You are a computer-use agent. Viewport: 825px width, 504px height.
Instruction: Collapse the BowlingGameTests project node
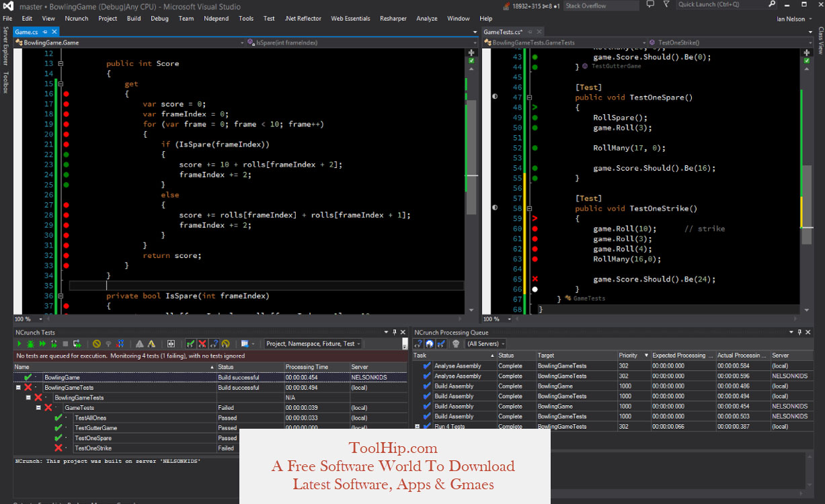(x=18, y=388)
